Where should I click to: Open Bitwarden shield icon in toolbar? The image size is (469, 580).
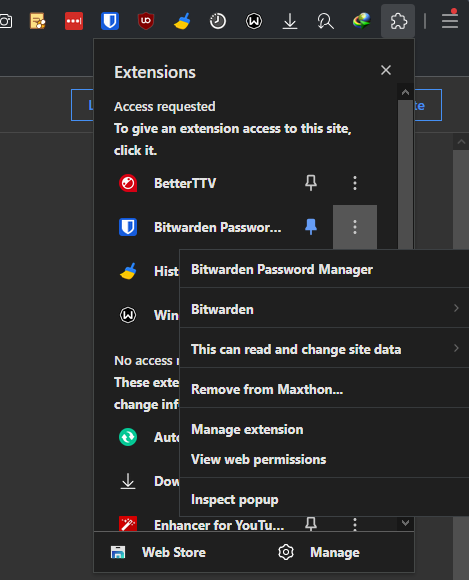click(110, 21)
